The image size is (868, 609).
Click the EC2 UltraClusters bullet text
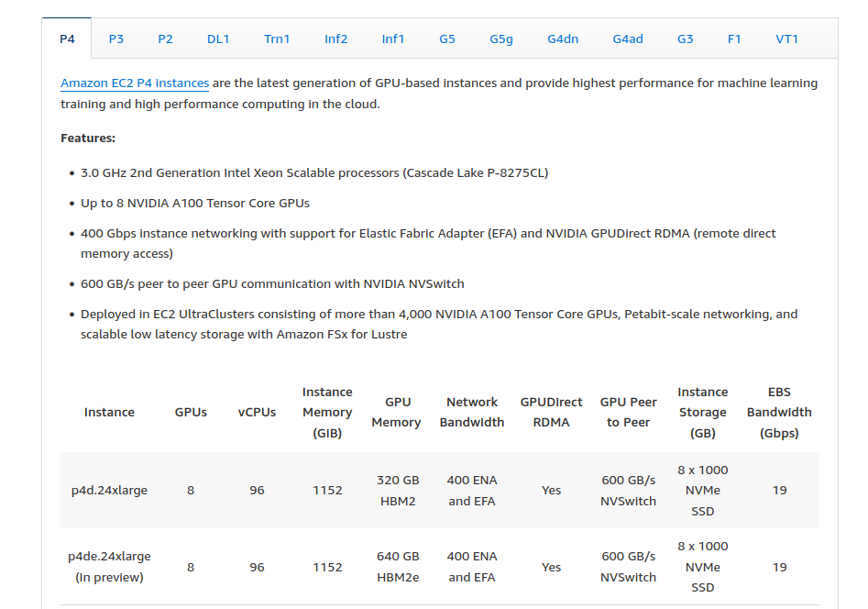439,324
